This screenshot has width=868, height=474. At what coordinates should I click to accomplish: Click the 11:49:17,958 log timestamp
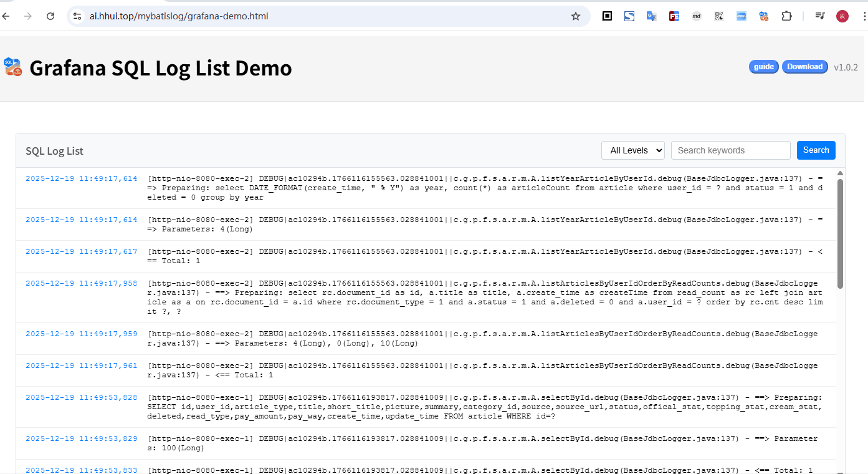click(81, 283)
